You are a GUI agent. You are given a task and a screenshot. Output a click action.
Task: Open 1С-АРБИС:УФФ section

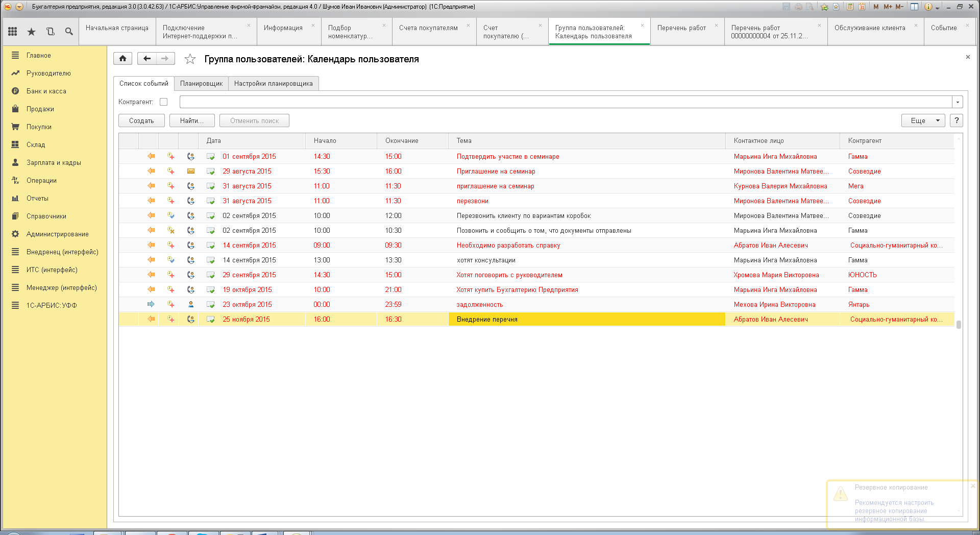(x=52, y=305)
